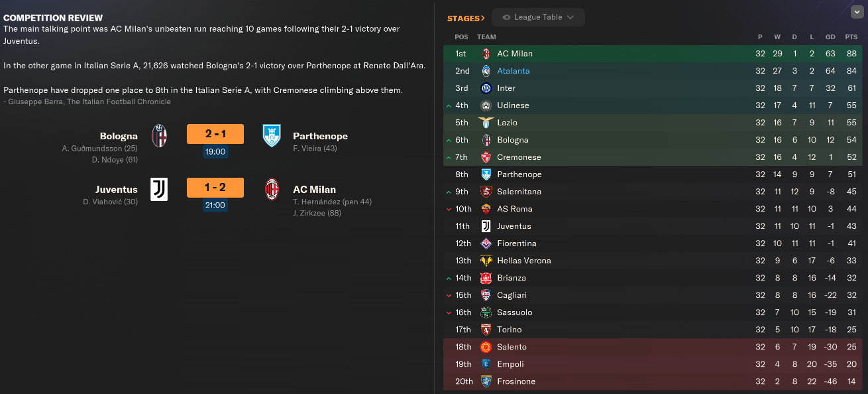Select the Frosinone row in 20th place

pos(516,381)
